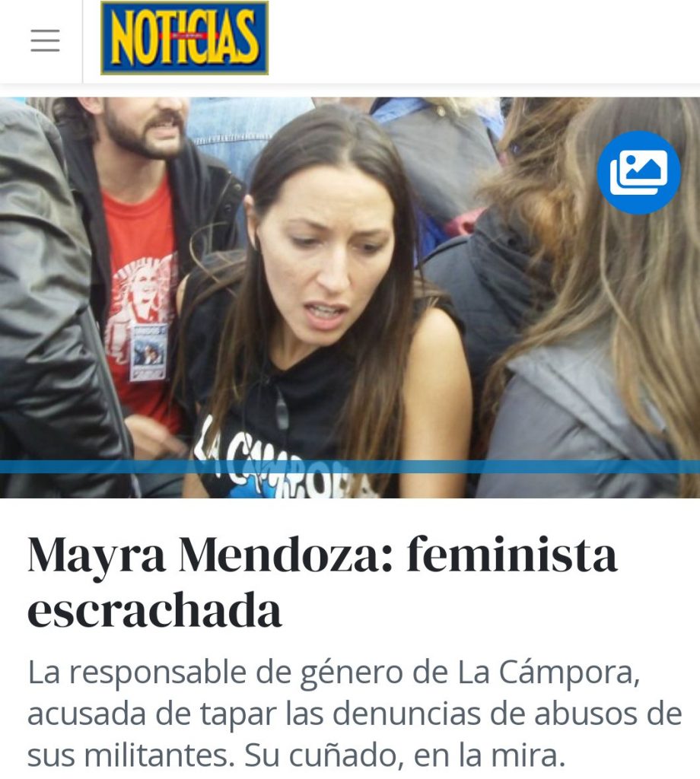This screenshot has width=700, height=779.
Task: Open the hamburger navigation menu
Action: (45, 40)
